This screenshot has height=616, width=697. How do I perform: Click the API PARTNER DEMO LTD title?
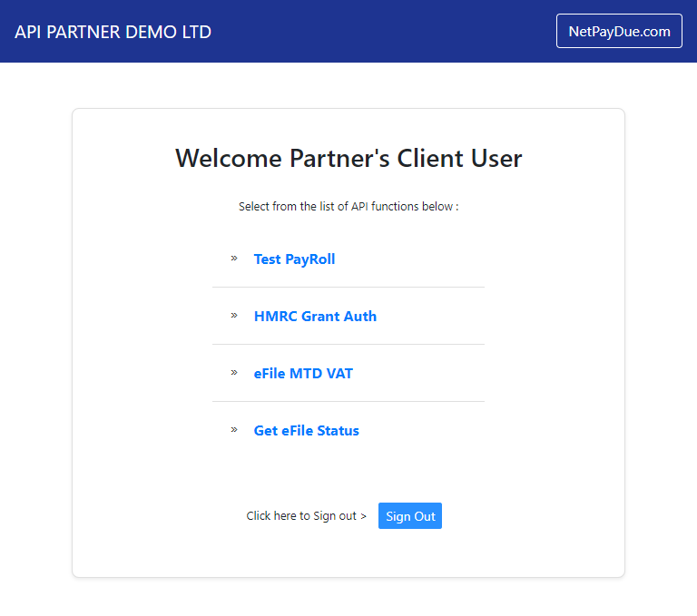coord(113,32)
